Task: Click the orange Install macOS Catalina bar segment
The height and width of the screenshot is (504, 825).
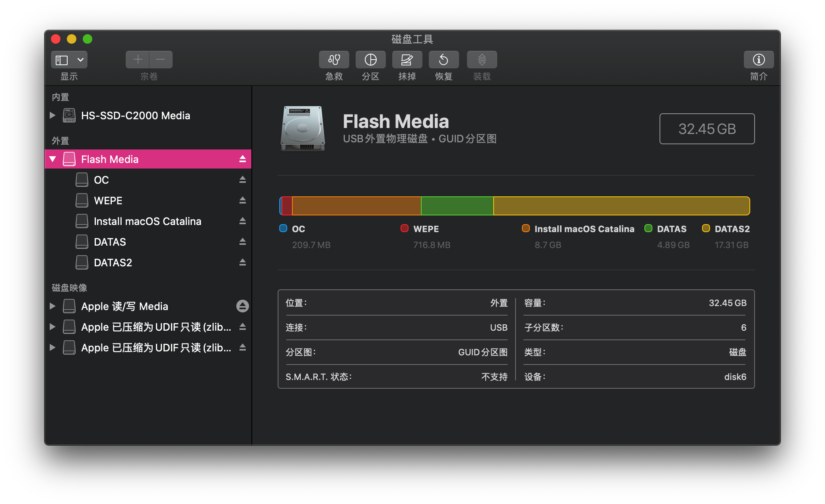Action: [356, 206]
